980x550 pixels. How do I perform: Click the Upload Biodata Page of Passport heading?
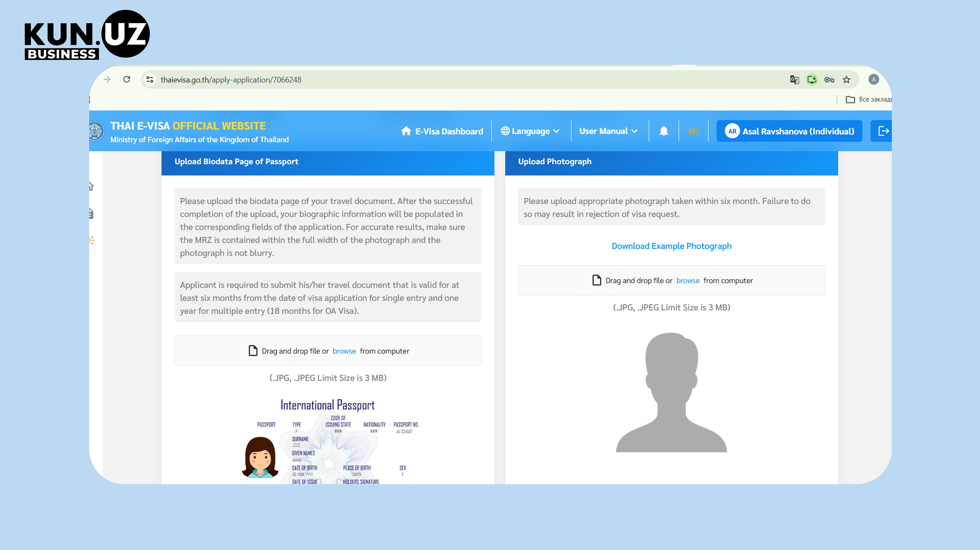(236, 162)
